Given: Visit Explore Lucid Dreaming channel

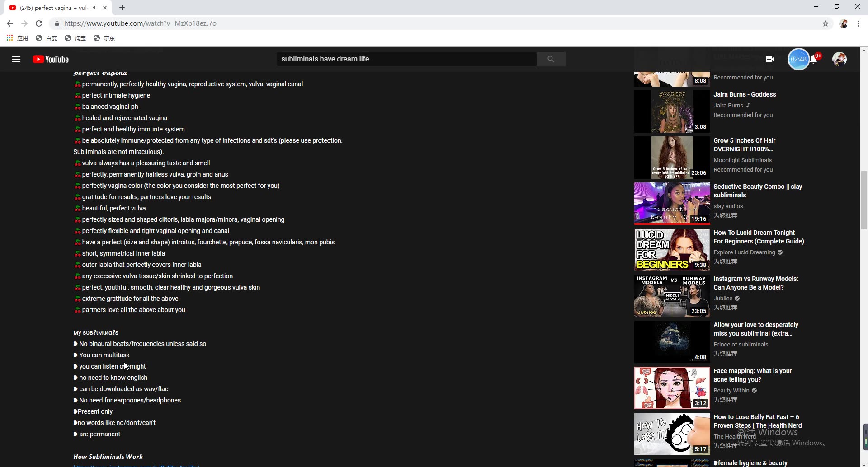Looking at the screenshot, I should pos(744,252).
